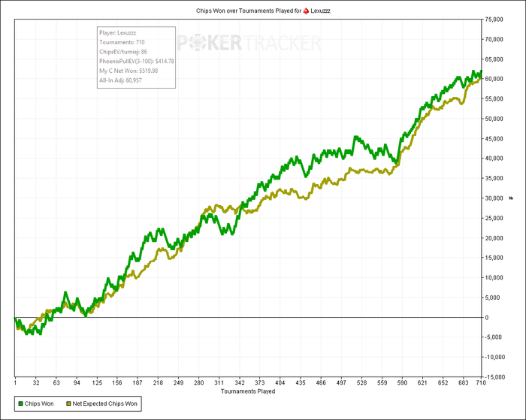Viewport: 526px width, 420px height.
Task: Click the 60,000 y-axis value
Action: 494,79
